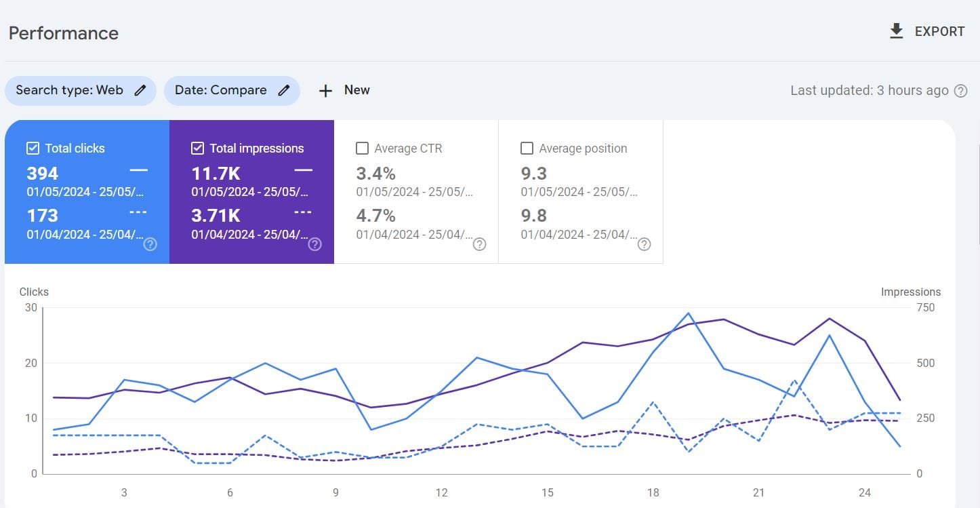The width and height of the screenshot is (980, 508).
Task: Open help icon in Total impressions card
Action: pyautogui.click(x=314, y=244)
